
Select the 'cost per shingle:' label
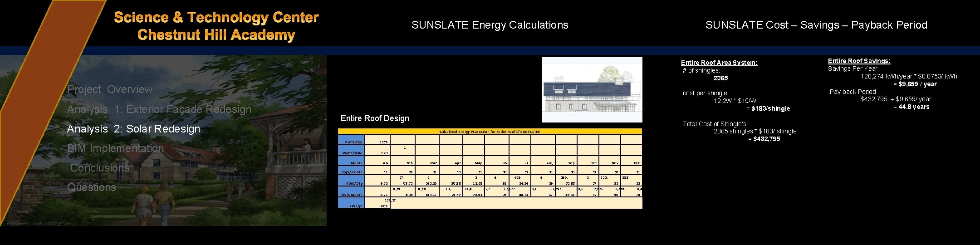(706, 93)
